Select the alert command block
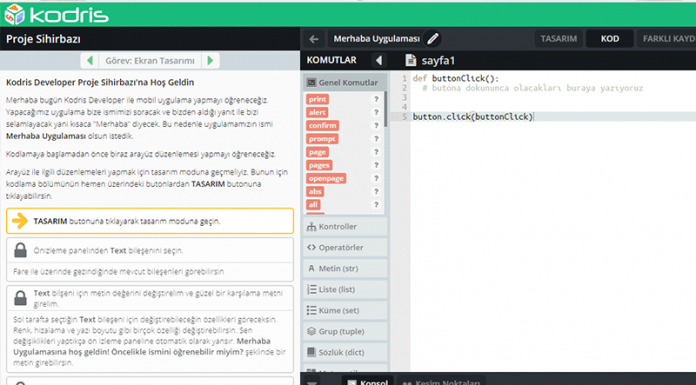Screen dimensions: 696x385 (x=317, y=112)
